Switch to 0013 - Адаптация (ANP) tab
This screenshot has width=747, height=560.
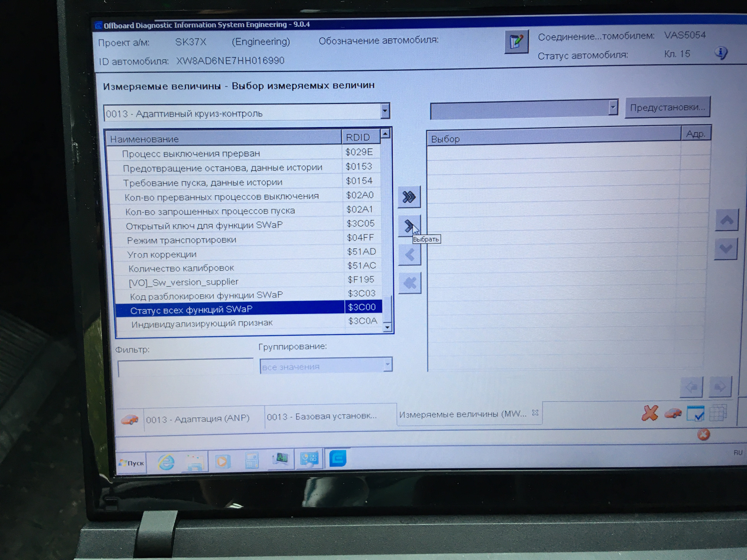[198, 419]
